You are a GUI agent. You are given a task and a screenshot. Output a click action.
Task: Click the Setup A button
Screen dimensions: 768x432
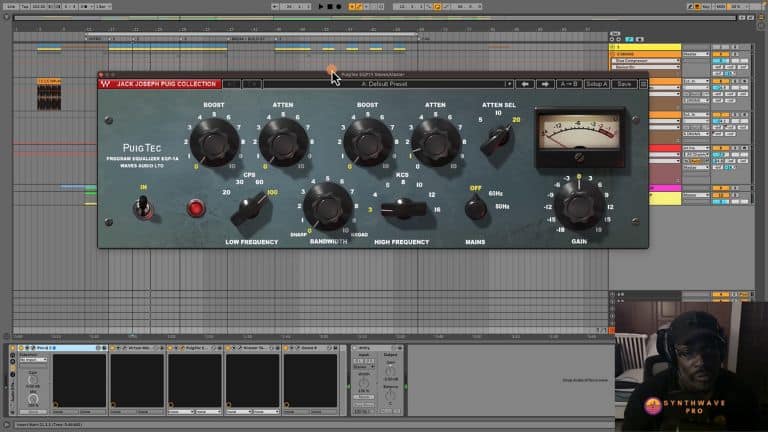click(597, 84)
